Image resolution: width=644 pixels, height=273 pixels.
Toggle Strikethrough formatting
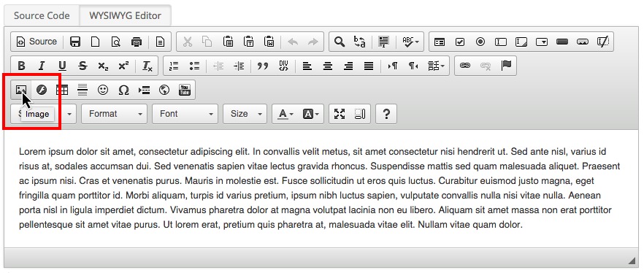coord(83,66)
